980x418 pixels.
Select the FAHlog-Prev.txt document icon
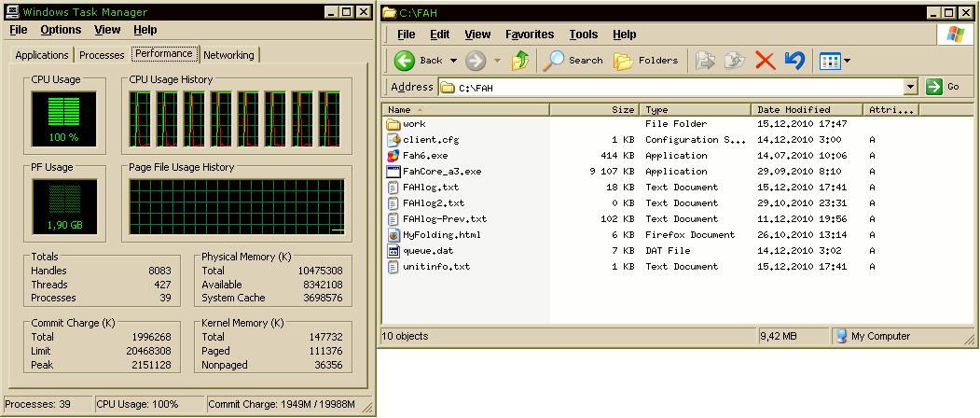pyautogui.click(x=393, y=219)
